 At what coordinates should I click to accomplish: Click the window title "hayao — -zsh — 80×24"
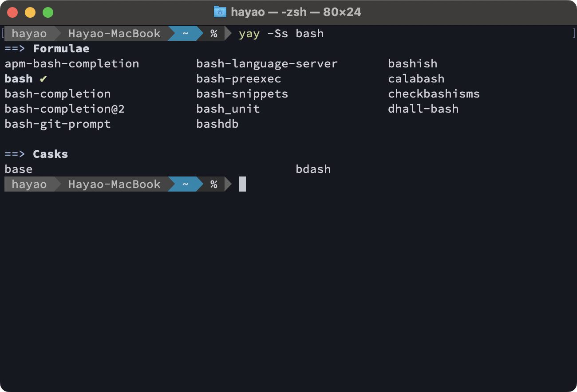[296, 12]
